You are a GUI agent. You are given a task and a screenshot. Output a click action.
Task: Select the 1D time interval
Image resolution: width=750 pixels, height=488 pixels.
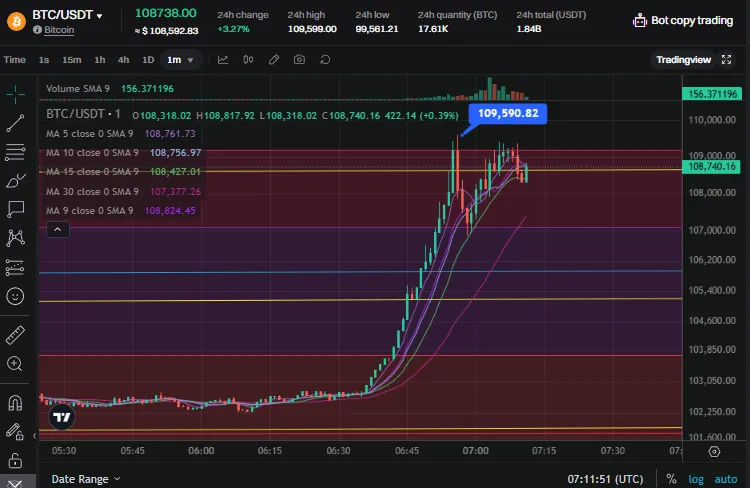(148, 60)
